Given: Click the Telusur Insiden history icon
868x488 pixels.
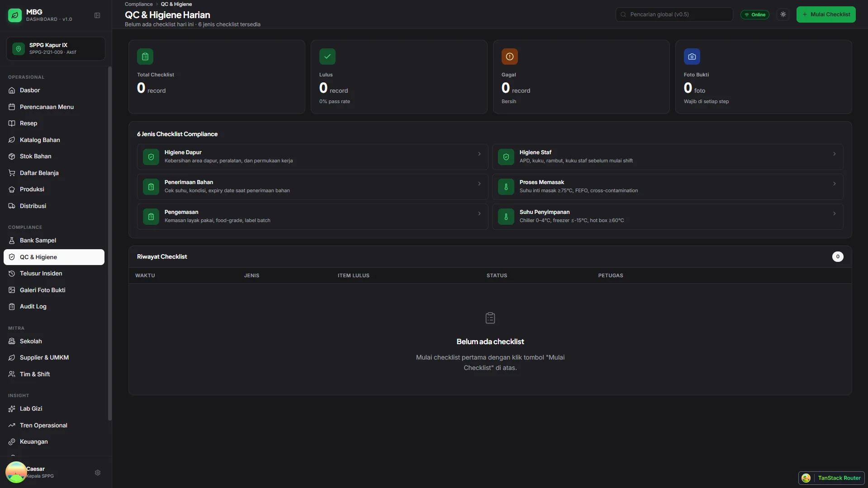Looking at the screenshot, I should coord(12,274).
